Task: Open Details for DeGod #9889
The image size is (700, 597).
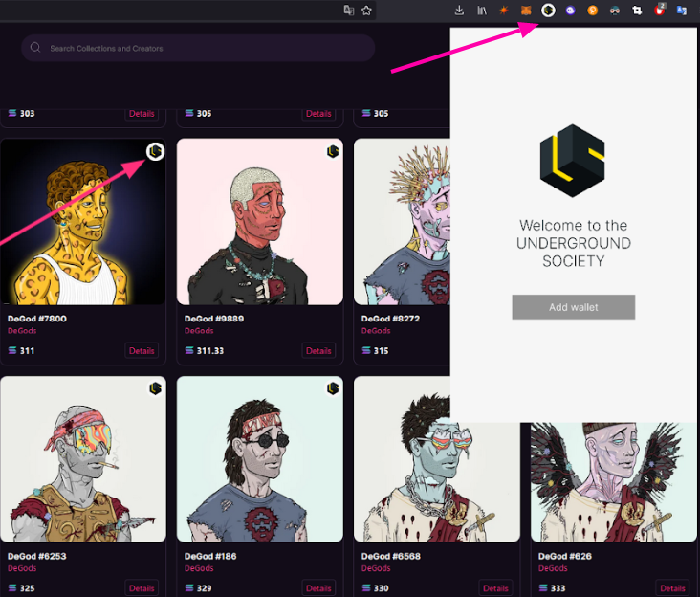Action: point(318,350)
